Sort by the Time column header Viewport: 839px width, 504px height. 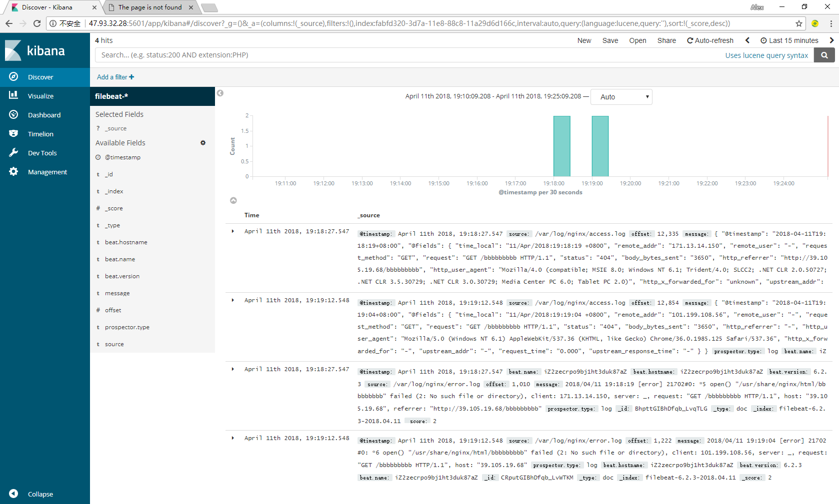pyautogui.click(x=251, y=215)
